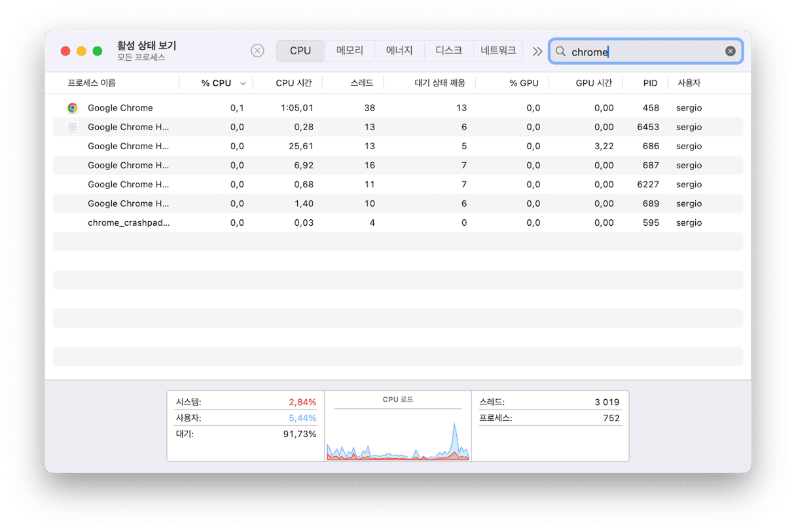The image size is (796, 532).
Task: Click the Google Chrome app icon in the process list
Action: pos(73,108)
